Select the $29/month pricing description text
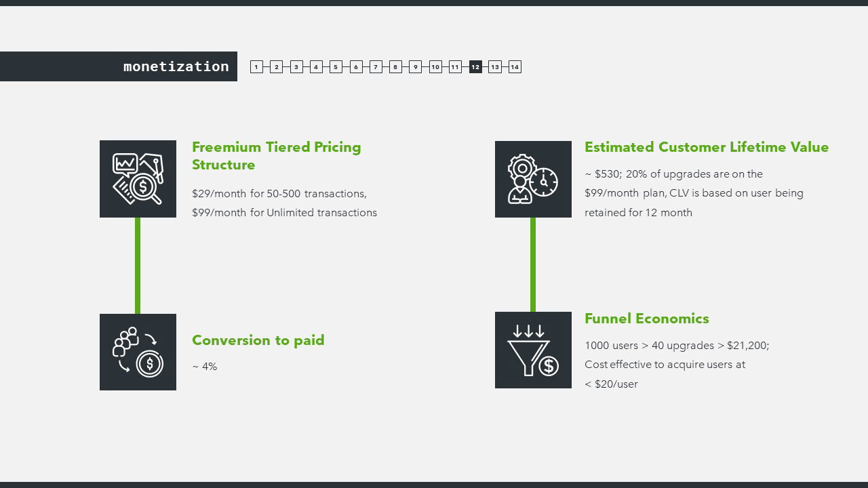 coord(284,203)
